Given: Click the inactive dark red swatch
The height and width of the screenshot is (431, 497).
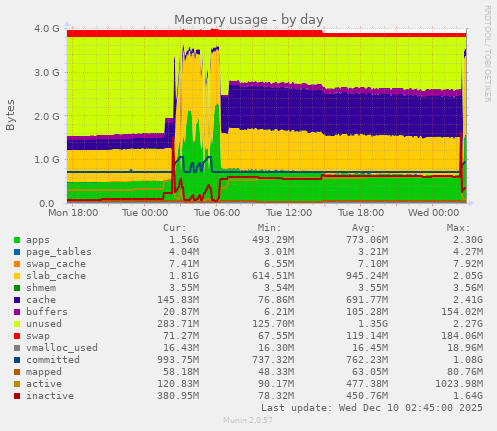Looking at the screenshot, I should click(x=17, y=396).
